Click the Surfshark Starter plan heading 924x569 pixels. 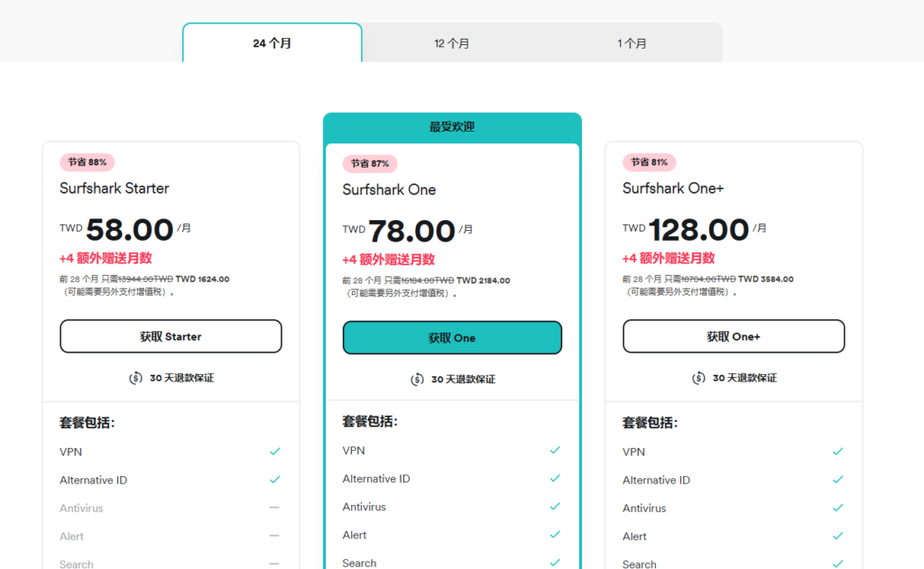[x=115, y=188]
